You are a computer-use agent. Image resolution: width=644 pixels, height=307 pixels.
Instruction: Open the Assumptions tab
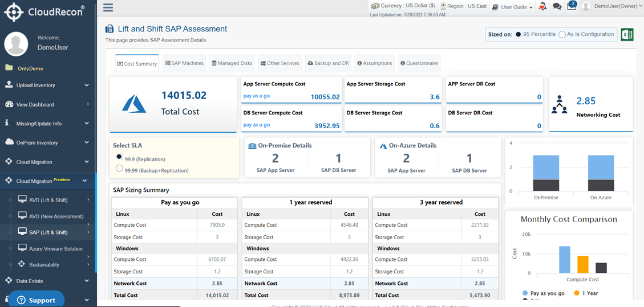coord(375,63)
